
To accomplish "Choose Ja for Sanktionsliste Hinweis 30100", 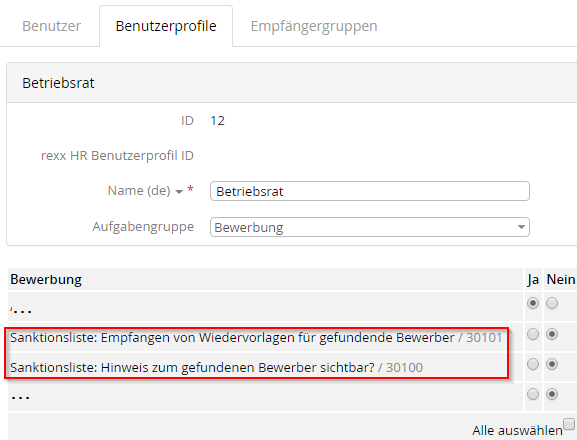I will (533, 364).
